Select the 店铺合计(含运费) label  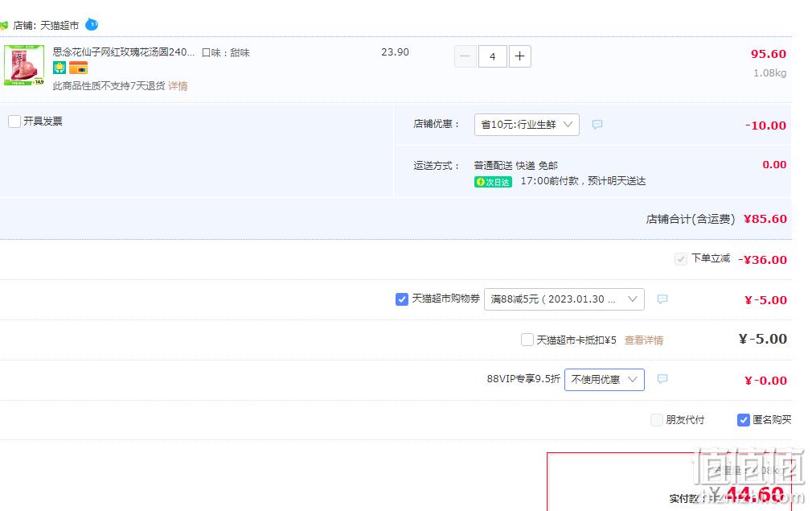[x=691, y=219]
